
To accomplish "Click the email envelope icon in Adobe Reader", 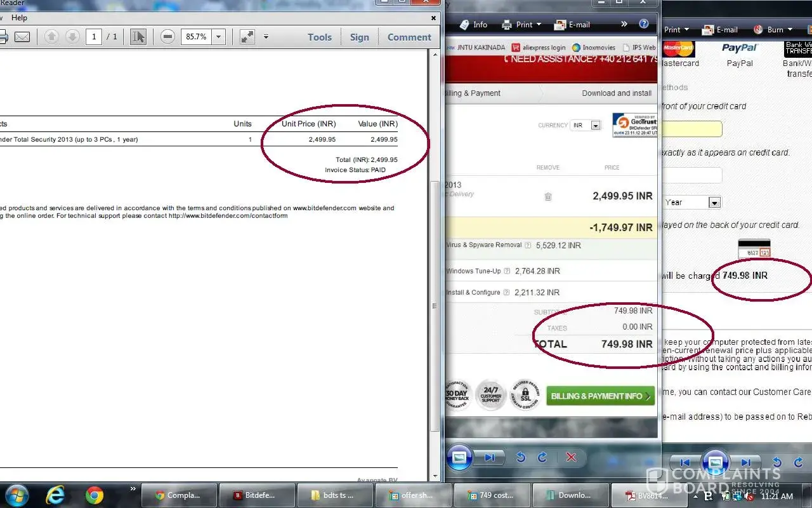I will pyautogui.click(x=22, y=37).
